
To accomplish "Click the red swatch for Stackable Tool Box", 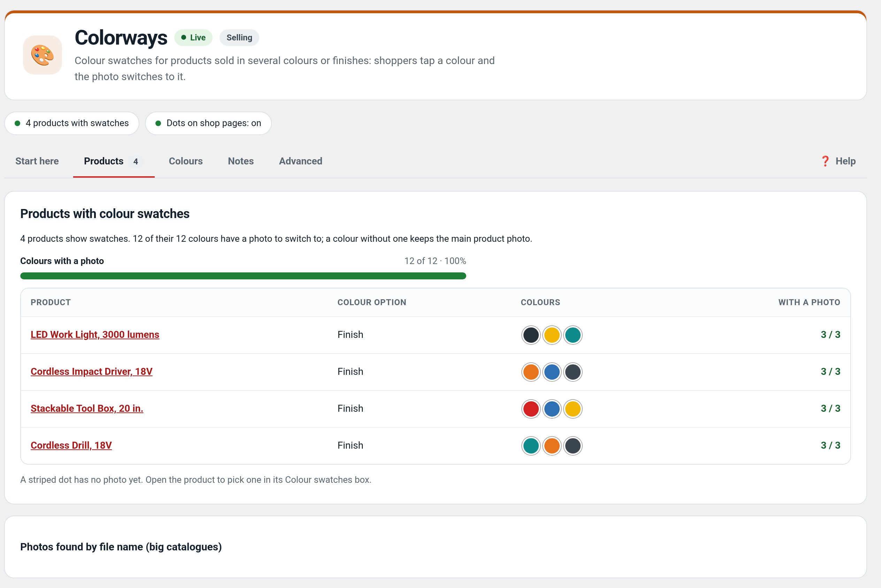I will (531, 409).
